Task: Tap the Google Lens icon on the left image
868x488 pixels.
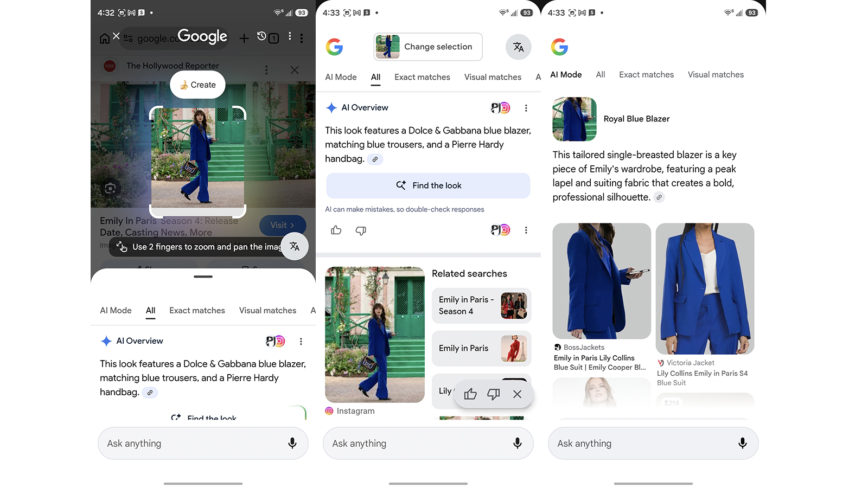Action: pyautogui.click(x=110, y=188)
